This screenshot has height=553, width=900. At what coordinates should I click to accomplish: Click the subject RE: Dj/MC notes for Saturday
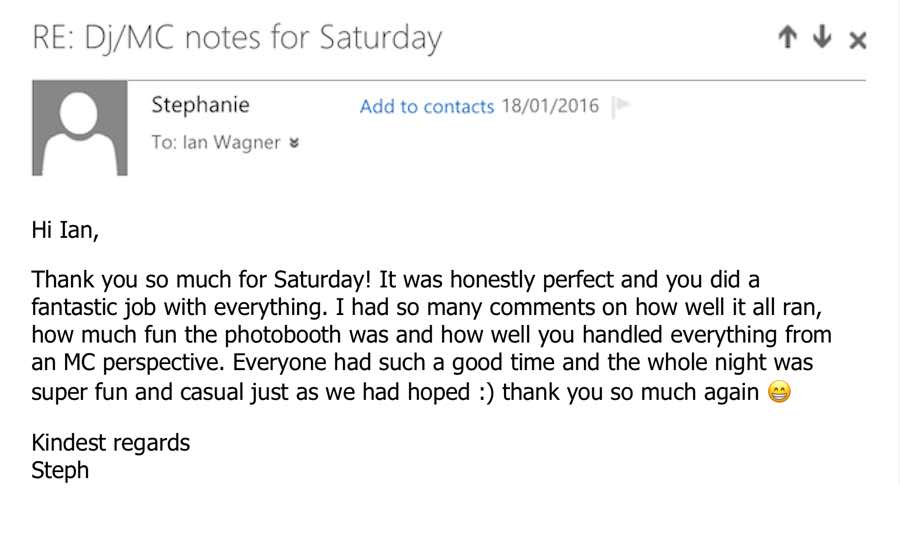[237, 39]
